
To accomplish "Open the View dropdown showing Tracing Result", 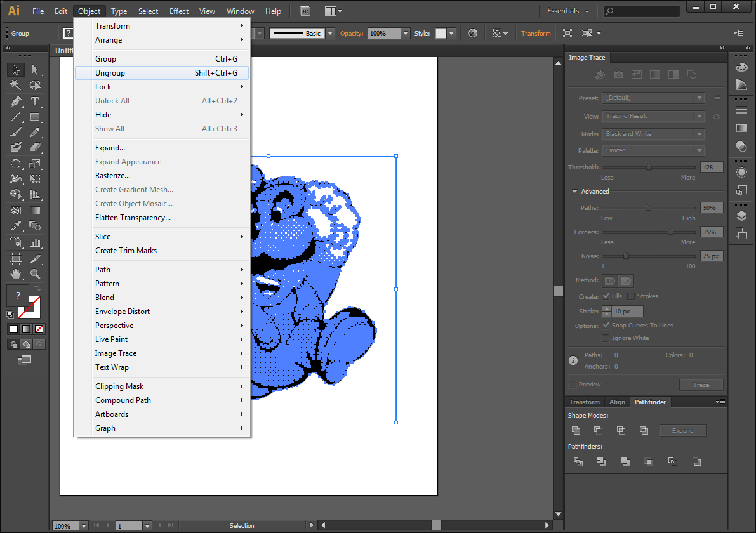I will click(653, 116).
